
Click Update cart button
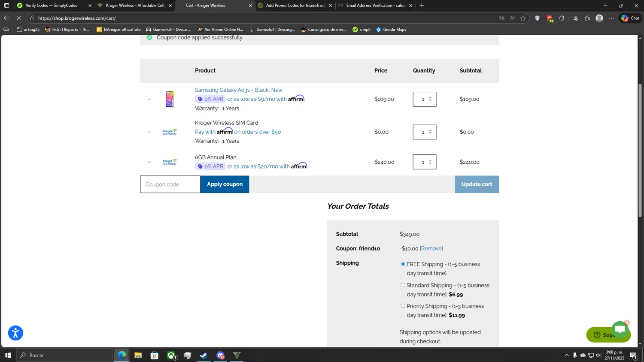click(x=477, y=184)
